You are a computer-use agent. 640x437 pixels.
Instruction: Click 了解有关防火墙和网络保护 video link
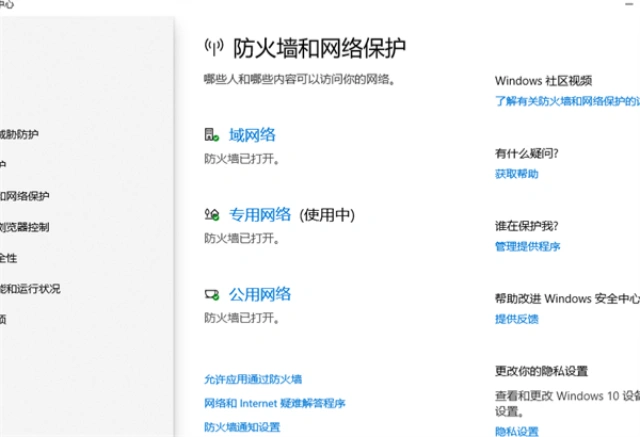[x=567, y=101]
